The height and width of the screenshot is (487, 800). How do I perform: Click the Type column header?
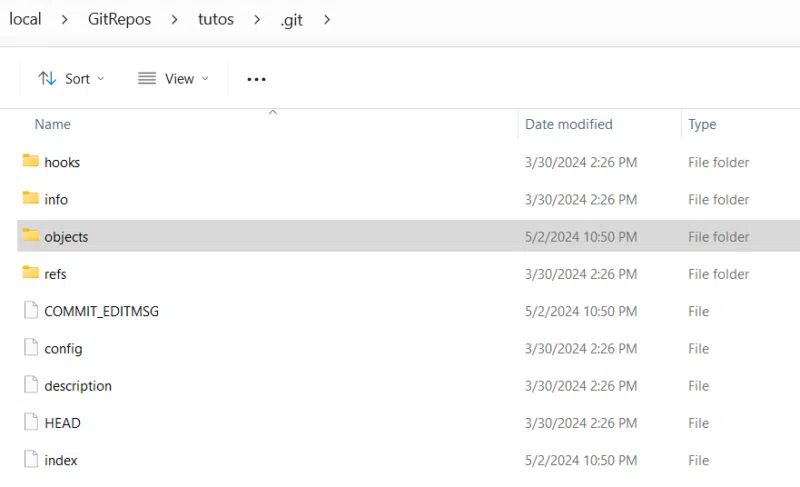coord(702,124)
